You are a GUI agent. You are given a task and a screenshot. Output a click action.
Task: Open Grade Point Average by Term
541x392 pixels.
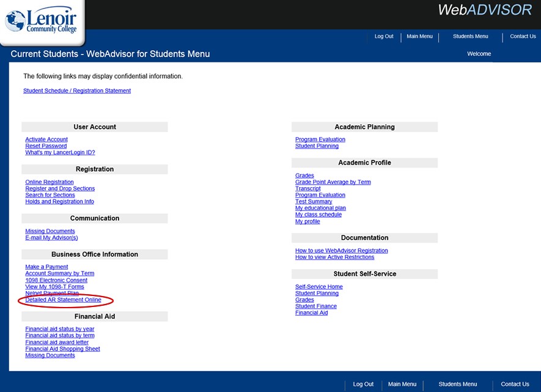click(x=333, y=182)
